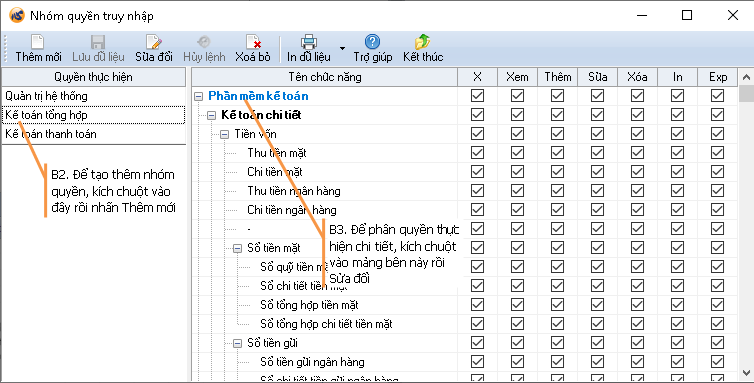The height and width of the screenshot is (383, 754).
Task: Select Quản trị hệ thống permission group
Action: click(x=93, y=96)
